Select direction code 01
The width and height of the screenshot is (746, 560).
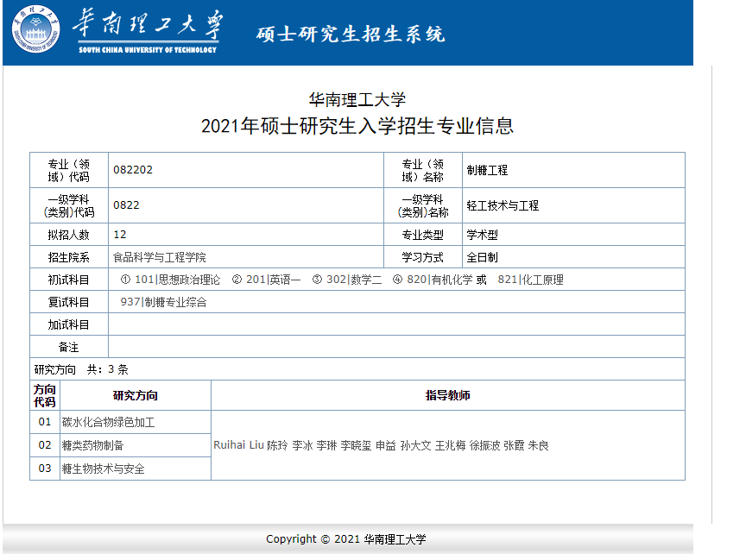point(45,422)
